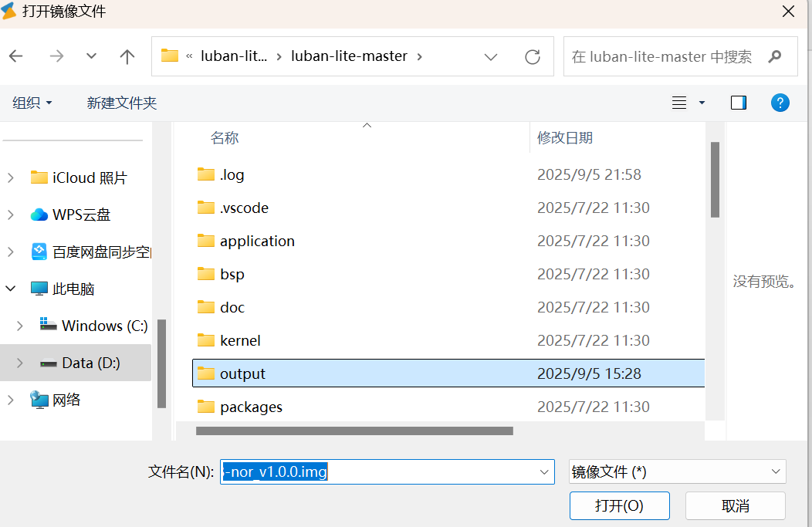Sort by 修改日期 column header
Viewport: 812px width, 527px height.
[564, 137]
